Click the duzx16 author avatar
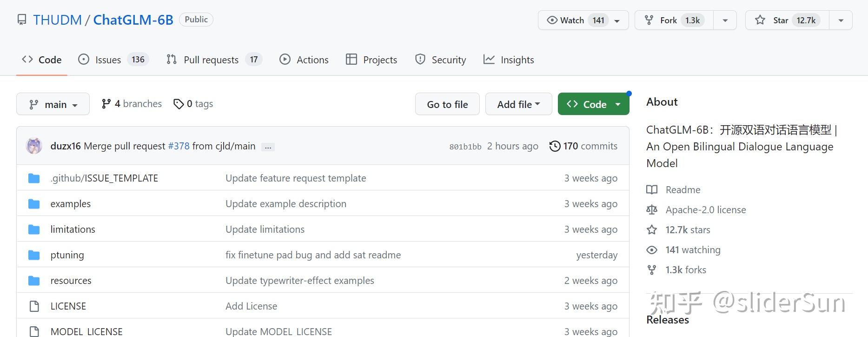 34,146
